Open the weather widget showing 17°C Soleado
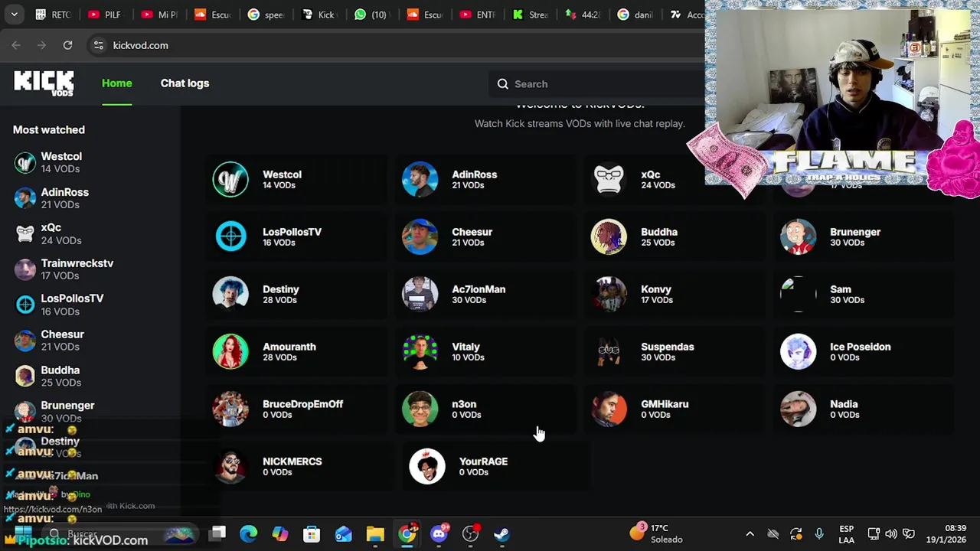This screenshot has width=980, height=551. (x=656, y=533)
